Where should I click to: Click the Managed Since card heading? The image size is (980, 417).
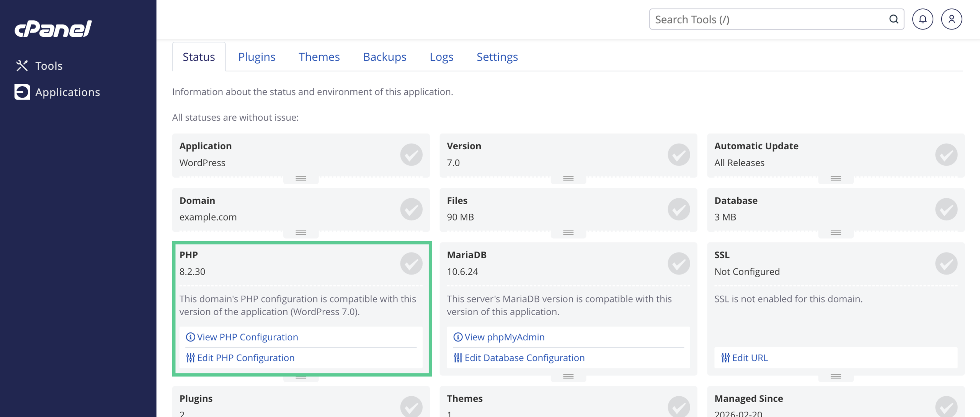(748, 399)
